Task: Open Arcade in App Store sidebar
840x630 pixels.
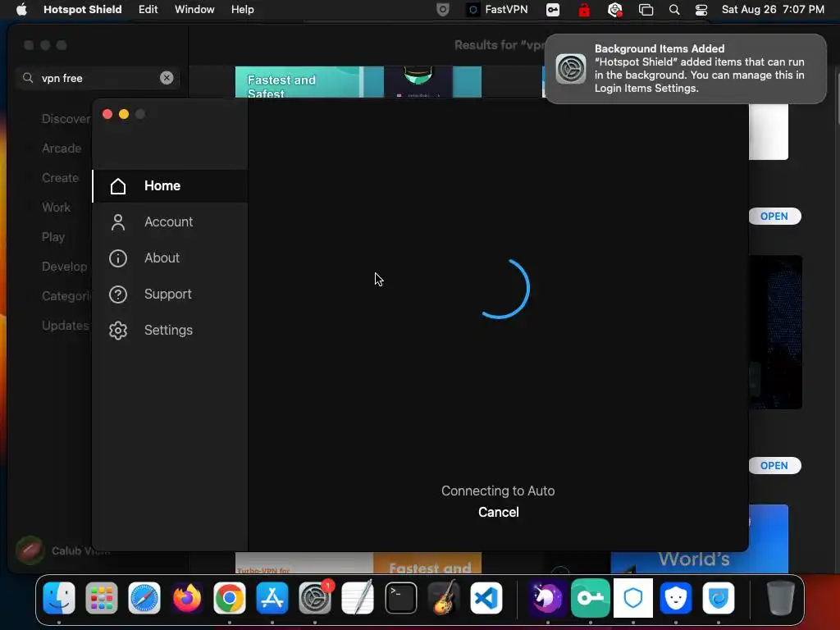Action: click(62, 148)
